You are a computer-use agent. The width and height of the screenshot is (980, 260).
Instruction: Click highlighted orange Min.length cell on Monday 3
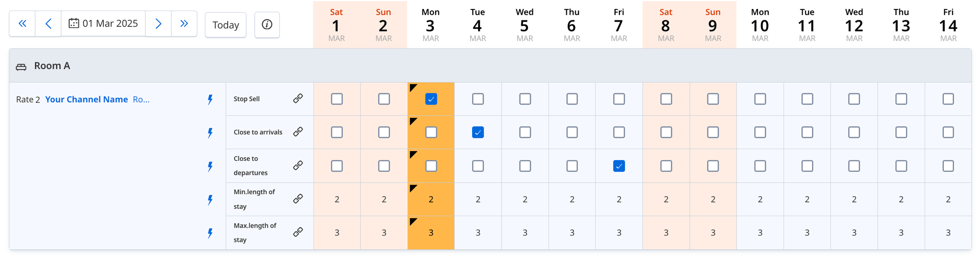[431, 199]
